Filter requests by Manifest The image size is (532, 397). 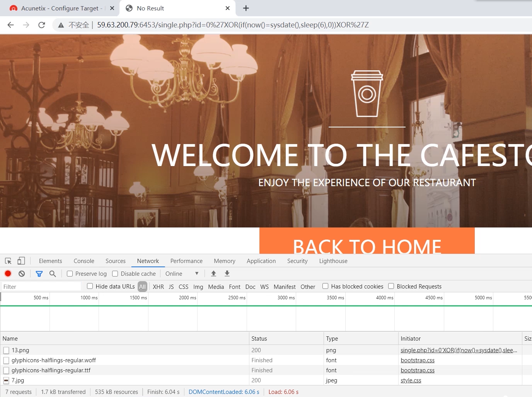(285, 287)
